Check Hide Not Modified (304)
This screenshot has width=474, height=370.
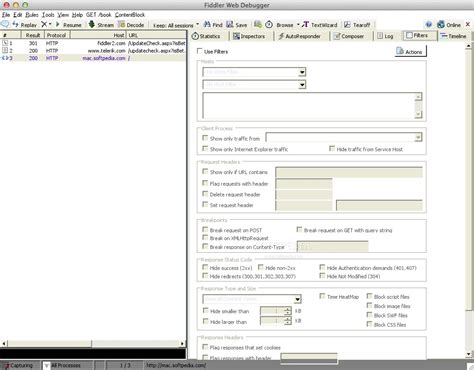click(322, 276)
